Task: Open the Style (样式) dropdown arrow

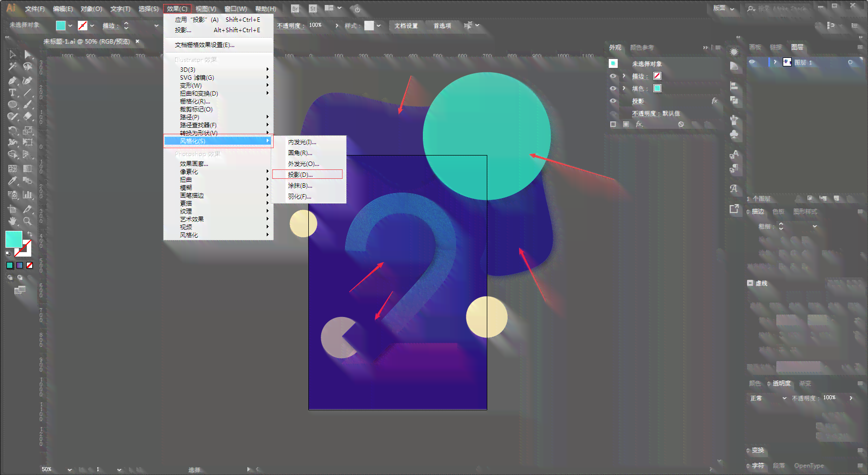Action: pyautogui.click(x=379, y=25)
